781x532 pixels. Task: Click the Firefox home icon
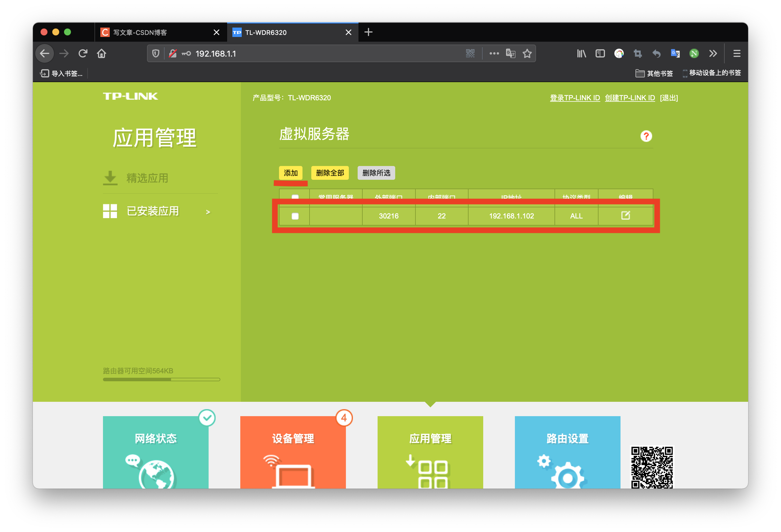click(x=102, y=53)
